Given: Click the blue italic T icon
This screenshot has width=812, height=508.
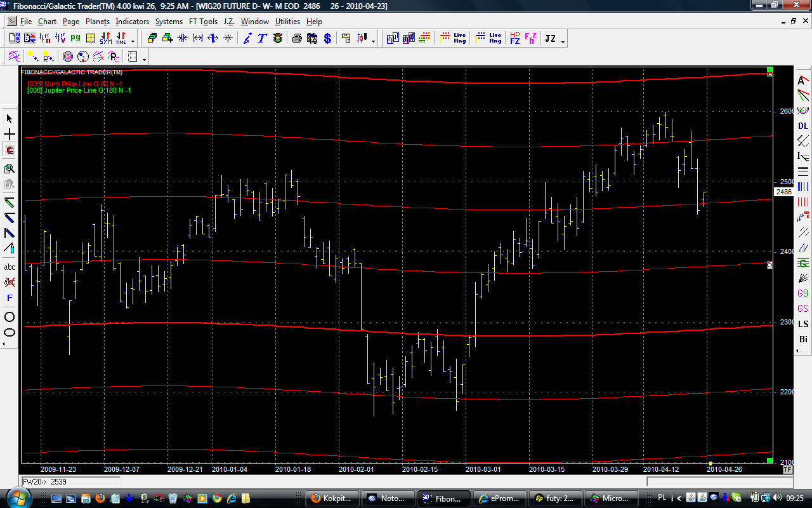Looking at the screenshot, I should click(261, 38).
